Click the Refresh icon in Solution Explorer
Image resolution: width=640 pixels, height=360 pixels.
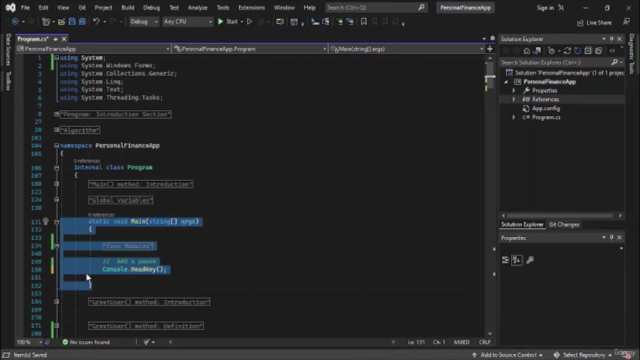[x=577, y=51]
